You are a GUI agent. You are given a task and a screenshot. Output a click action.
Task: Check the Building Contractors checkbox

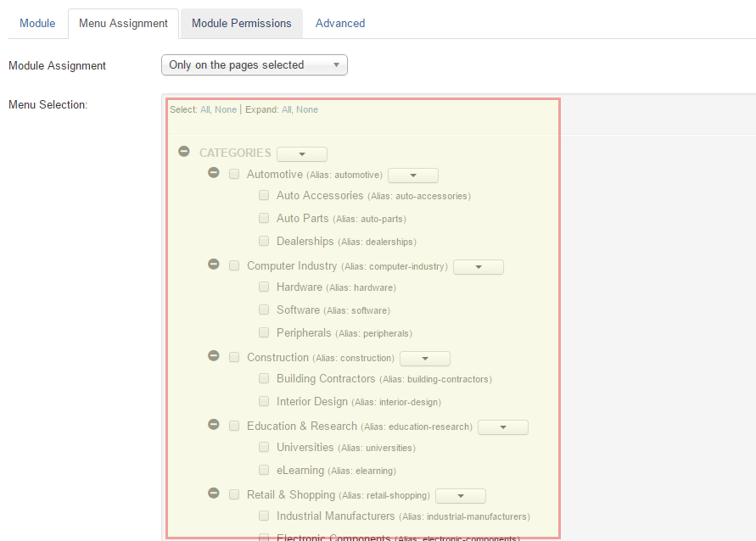pyautogui.click(x=264, y=378)
